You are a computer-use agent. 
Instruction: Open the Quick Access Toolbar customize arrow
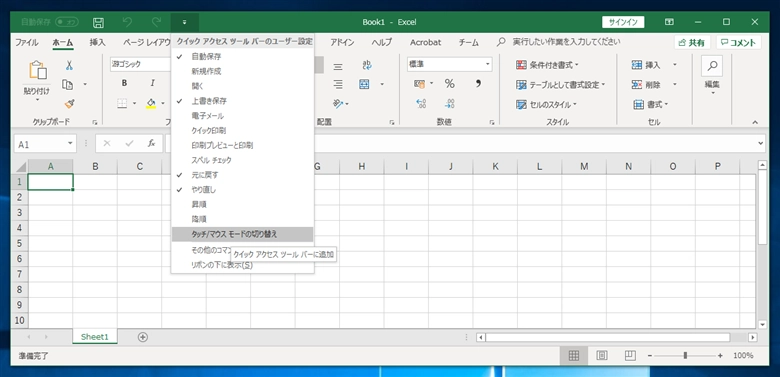(x=185, y=22)
